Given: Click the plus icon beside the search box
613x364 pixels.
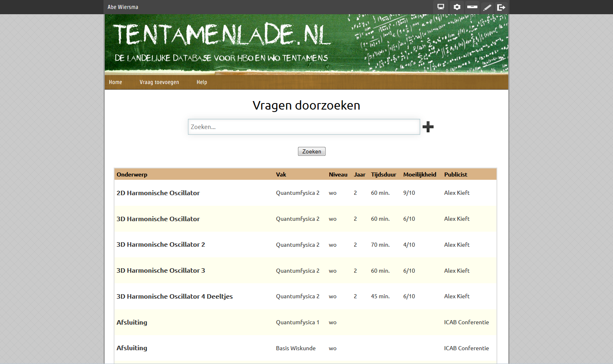Looking at the screenshot, I should pos(428,127).
